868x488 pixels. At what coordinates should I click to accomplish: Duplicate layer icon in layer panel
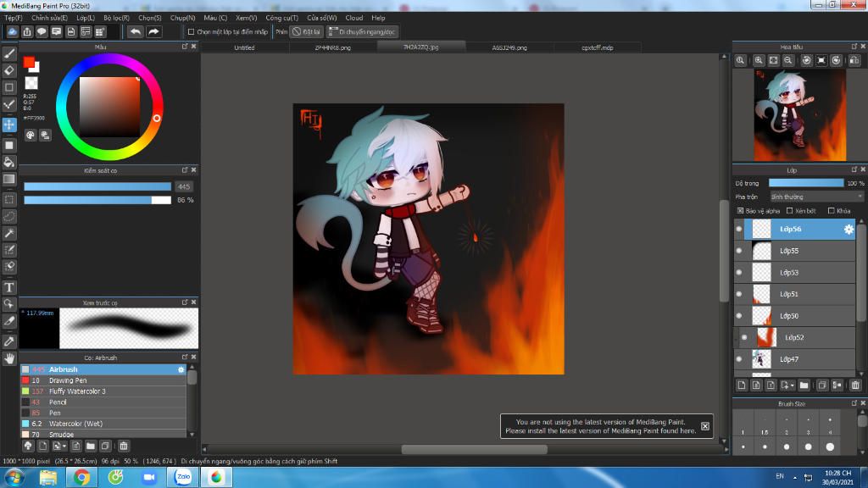coord(822,385)
